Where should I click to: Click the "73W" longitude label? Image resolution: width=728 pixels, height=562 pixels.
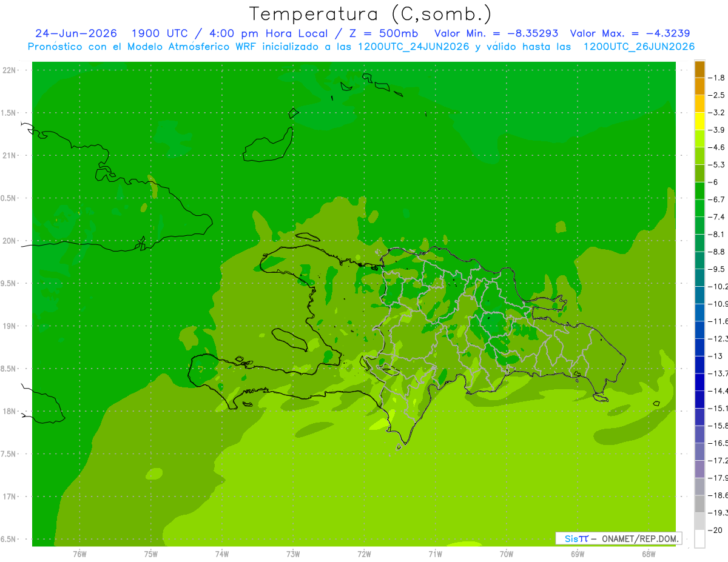click(x=293, y=554)
